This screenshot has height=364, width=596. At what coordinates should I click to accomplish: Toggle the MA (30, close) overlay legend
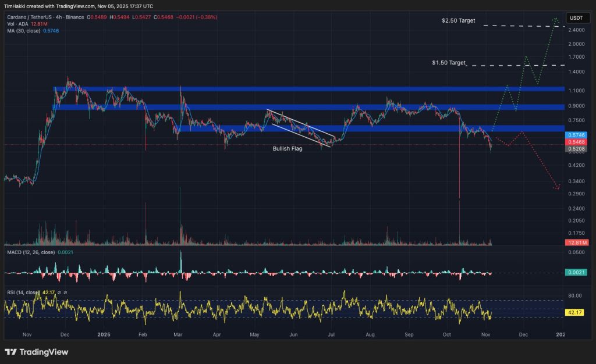(x=25, y=30)
